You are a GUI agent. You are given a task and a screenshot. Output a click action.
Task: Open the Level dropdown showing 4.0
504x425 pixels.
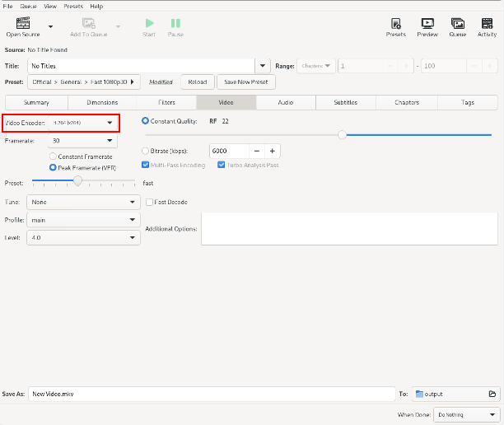[x=83, y=237]
